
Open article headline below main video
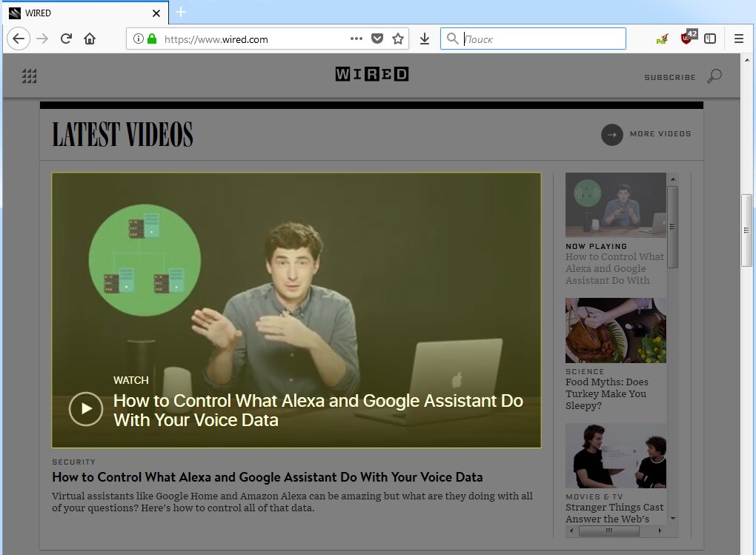267,477
